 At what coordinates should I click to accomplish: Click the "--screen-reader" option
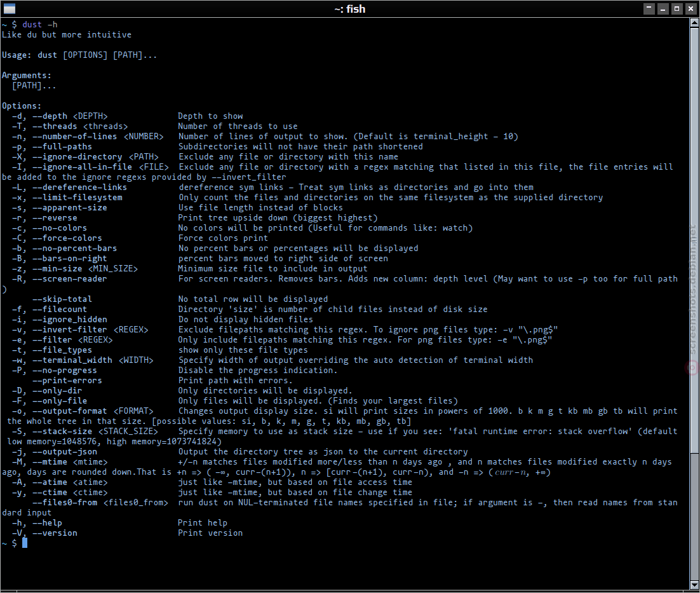click(70, 279)
